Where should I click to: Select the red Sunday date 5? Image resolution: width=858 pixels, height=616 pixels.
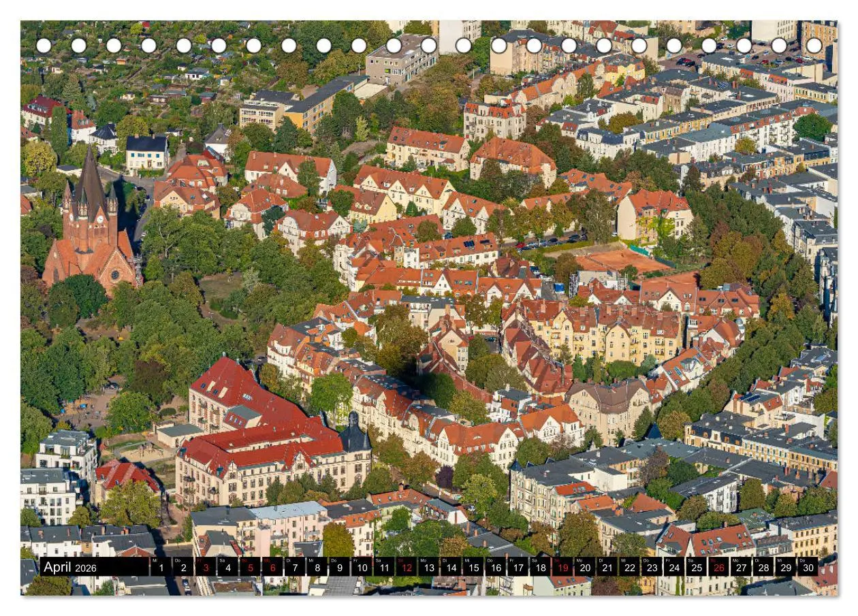tap(250, 567)
